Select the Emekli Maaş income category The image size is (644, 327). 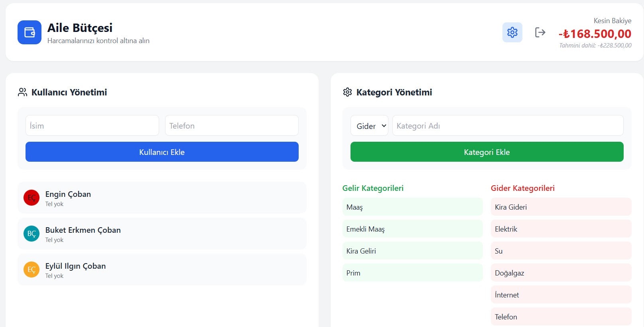412,229
